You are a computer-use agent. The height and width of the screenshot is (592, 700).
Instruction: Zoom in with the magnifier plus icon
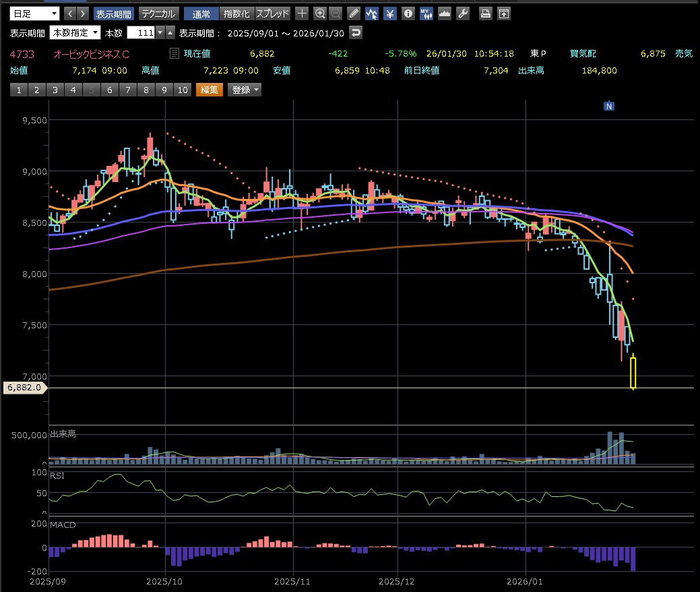click(320, 13)
